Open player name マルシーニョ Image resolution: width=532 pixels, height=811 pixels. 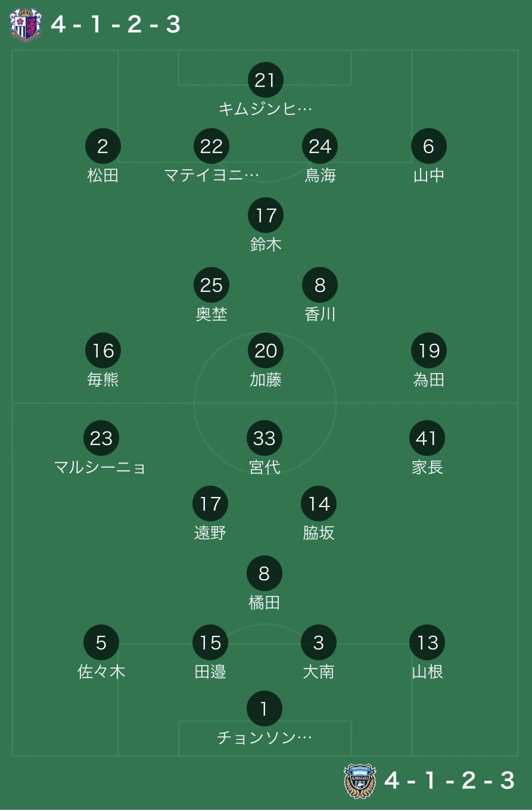click(x=100, y=467)
